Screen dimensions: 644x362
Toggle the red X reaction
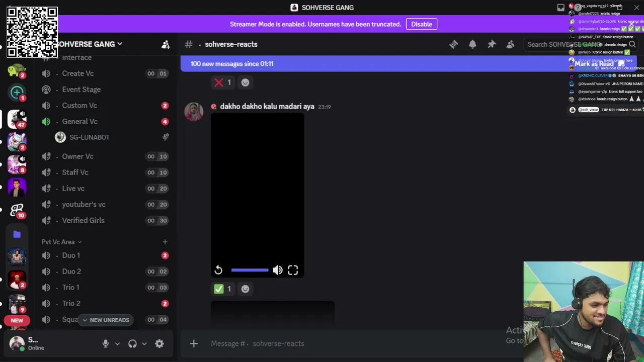coord(223,82)
